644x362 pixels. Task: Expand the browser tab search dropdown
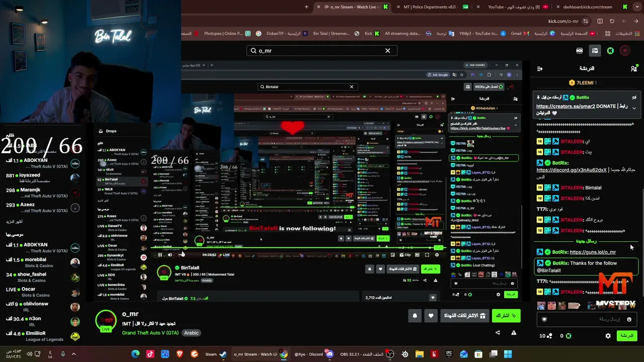pos(636,7)
